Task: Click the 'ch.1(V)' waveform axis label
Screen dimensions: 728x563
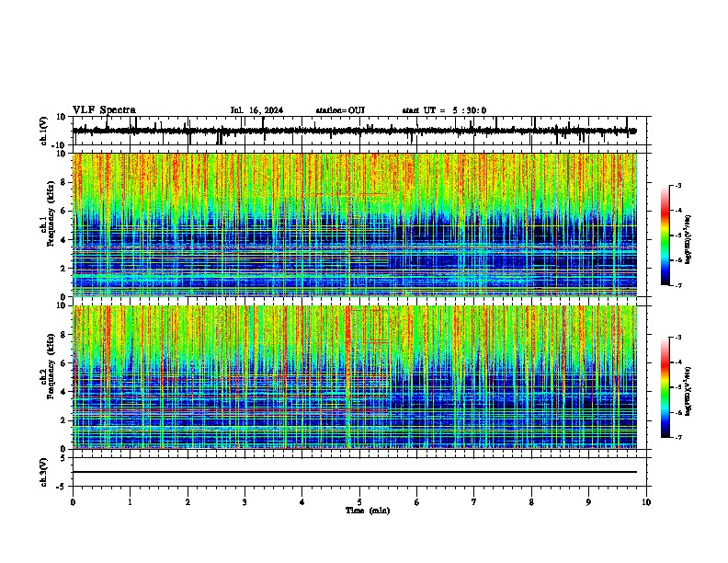Action: (x=45, y=131)
